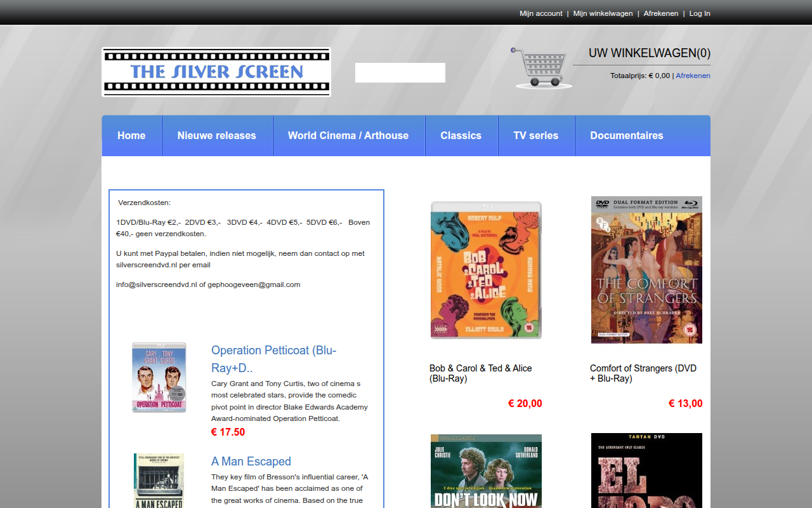Image resolution: width=812 pixels, height=508 pixels.
Task: View The Comfort of Strangers cover image
Action: (646, 270)
